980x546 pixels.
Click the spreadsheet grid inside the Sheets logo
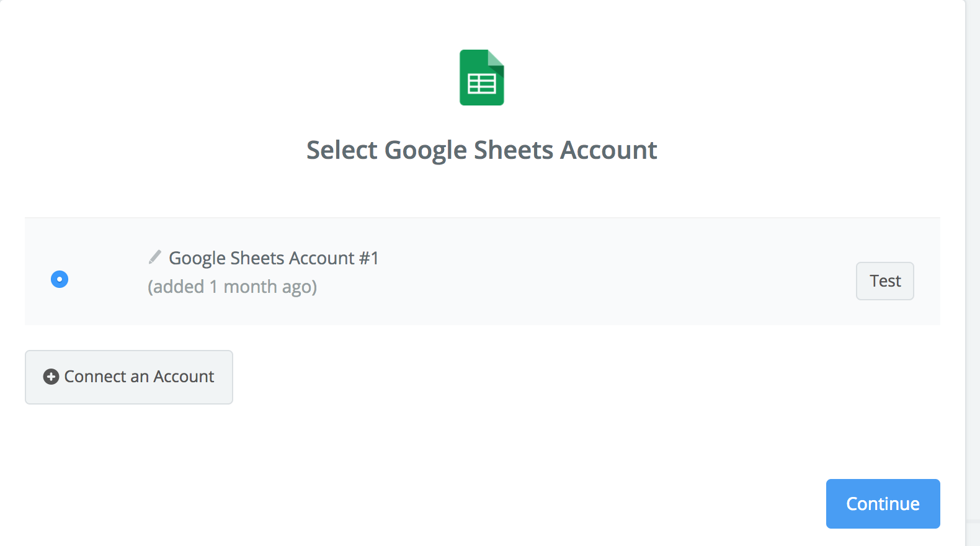[x=481, y=84]
